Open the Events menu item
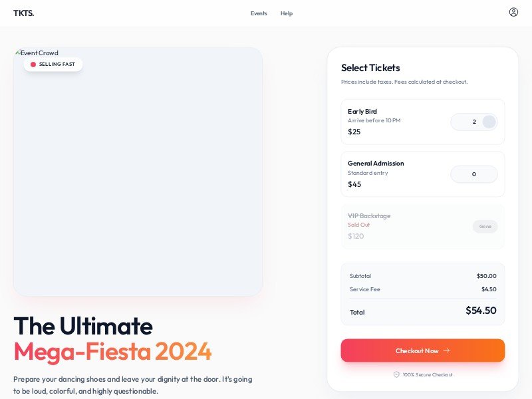 click(259, 13)
